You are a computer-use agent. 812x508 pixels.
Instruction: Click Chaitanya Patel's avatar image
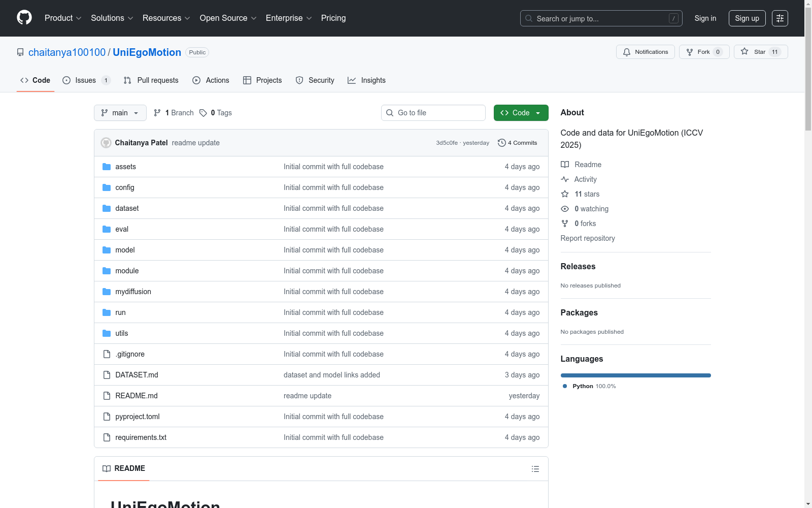[x=106, y=143]
